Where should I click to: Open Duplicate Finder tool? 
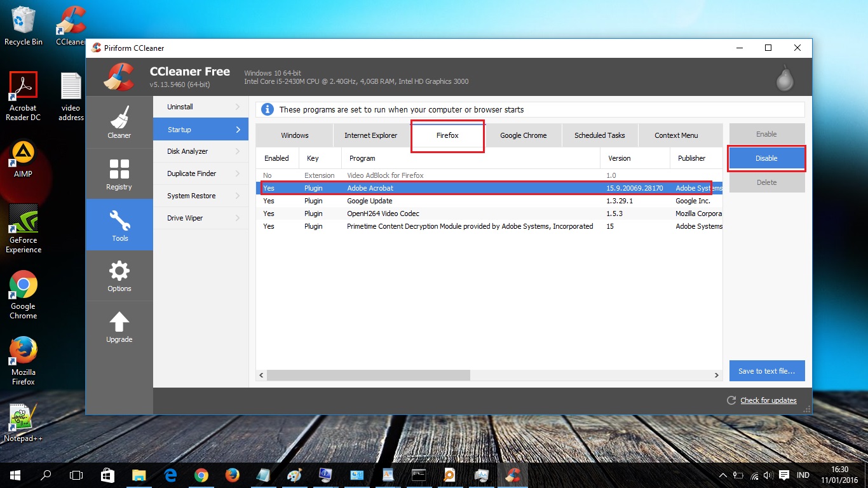pyautogui.click(x=201, y=173)
